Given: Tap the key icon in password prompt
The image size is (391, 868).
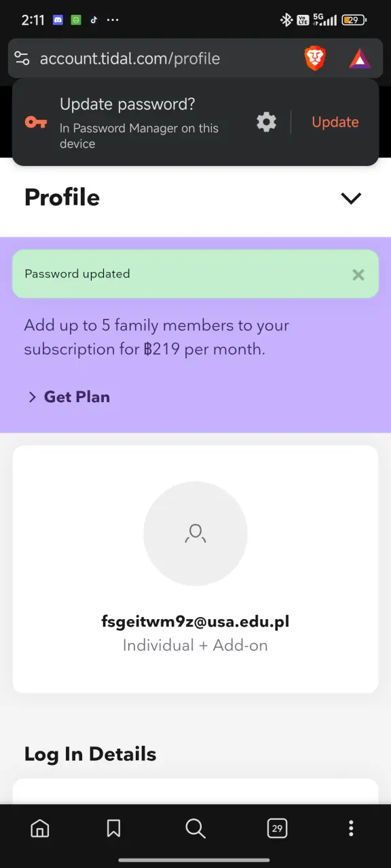Looking at the screenshot, I should (x=35, y=122).
